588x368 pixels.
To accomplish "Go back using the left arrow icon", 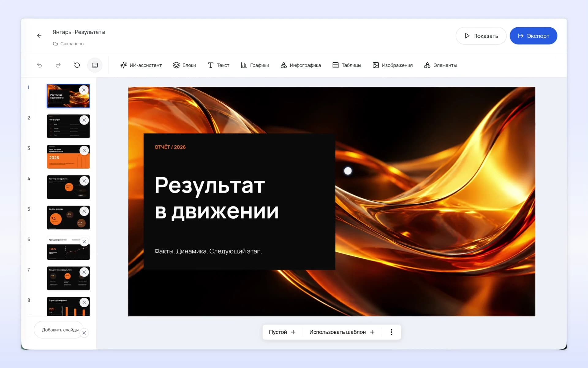I will (39, 36).
